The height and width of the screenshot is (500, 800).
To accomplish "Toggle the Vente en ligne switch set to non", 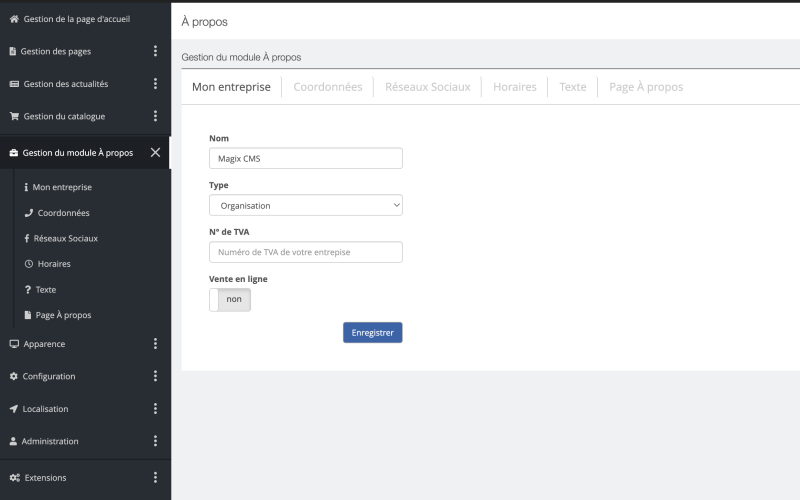I will click(230, 299).
